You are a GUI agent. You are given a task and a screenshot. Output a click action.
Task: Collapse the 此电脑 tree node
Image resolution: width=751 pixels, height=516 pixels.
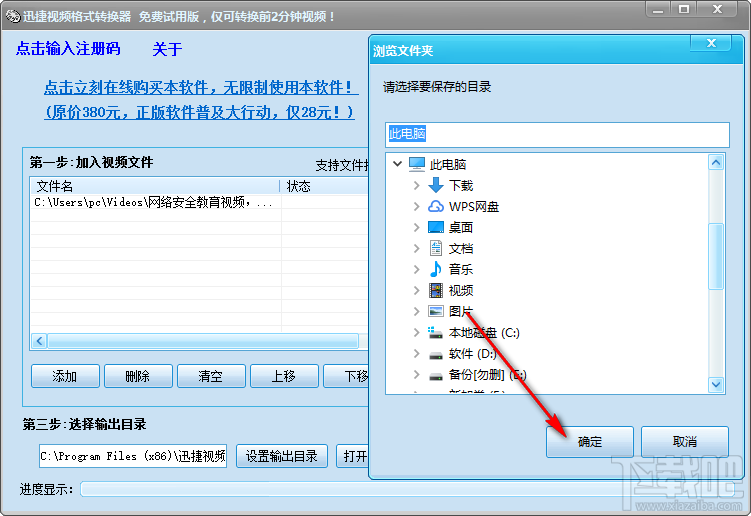click(397, 164)
